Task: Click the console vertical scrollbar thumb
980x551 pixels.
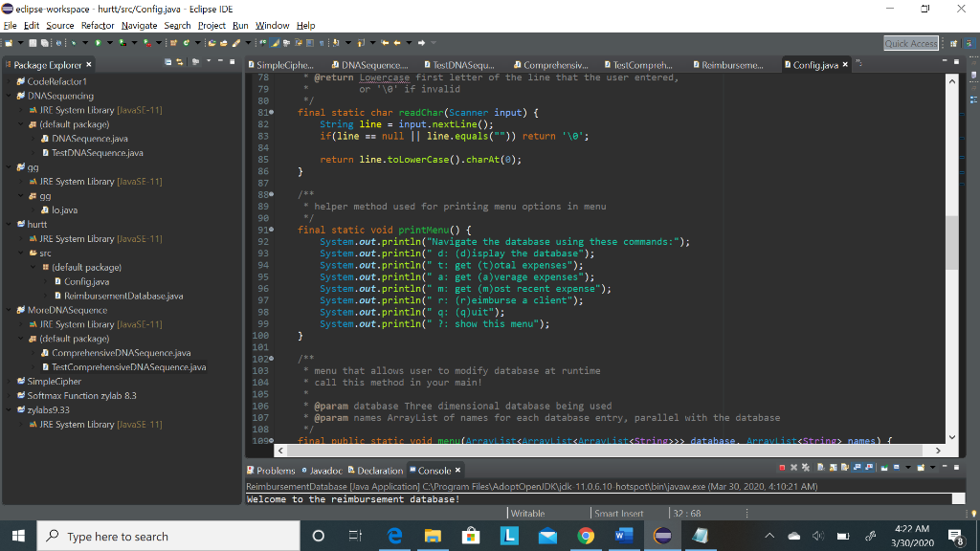Action: [x=958, y=498]
